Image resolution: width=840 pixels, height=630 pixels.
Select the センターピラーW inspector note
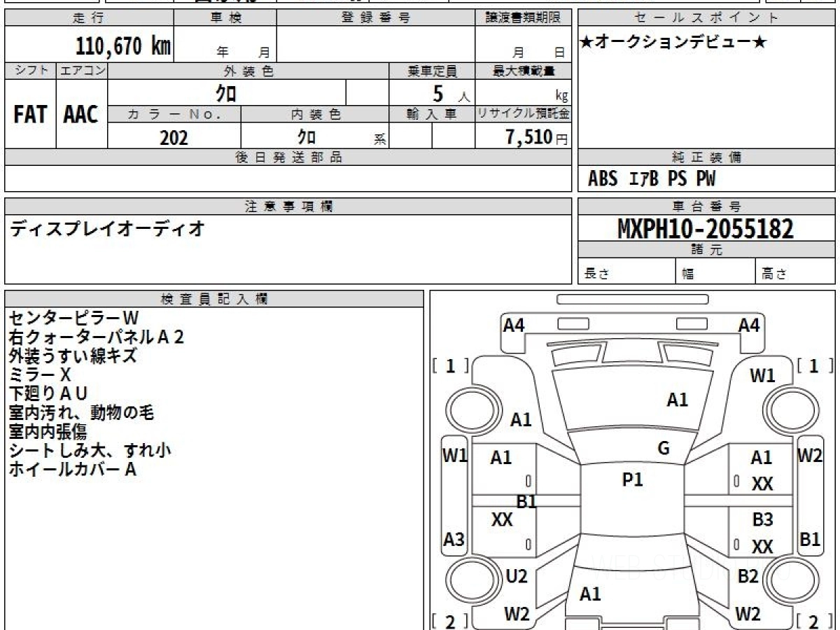pyautogui.click(x=75, y=318)
